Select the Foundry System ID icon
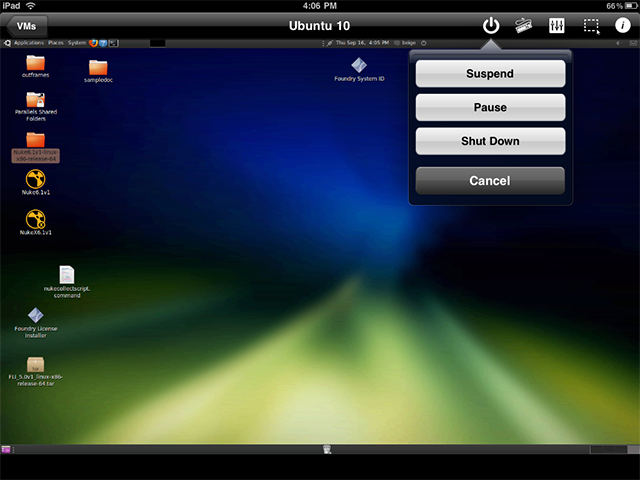 pos(359,70)
